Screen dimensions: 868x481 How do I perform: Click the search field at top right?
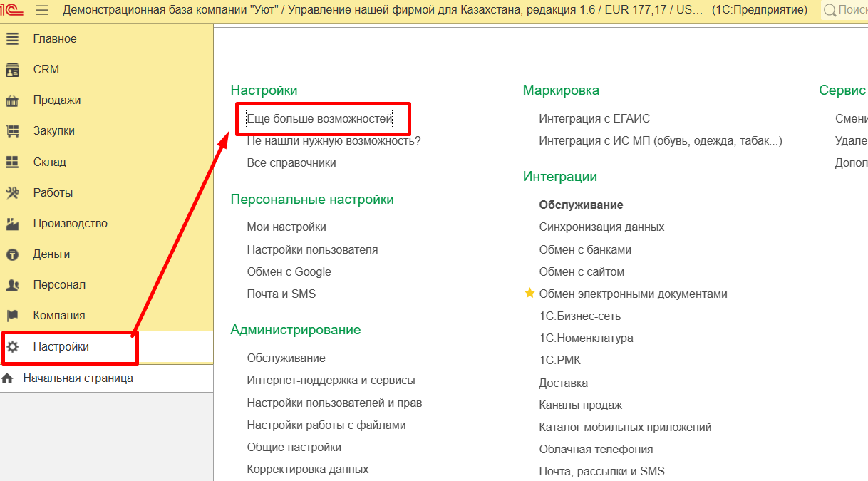click(848, 10)
